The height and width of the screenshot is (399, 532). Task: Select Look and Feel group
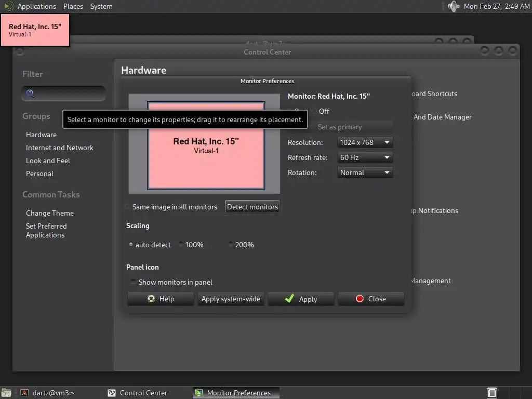click(x=48, y=161)
